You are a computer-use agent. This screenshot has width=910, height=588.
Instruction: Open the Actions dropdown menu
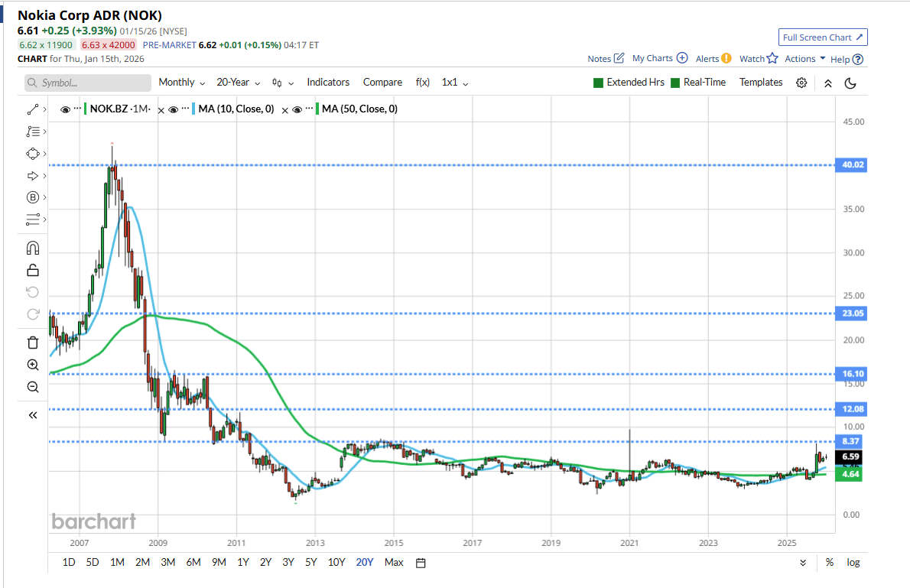(805, 59)
